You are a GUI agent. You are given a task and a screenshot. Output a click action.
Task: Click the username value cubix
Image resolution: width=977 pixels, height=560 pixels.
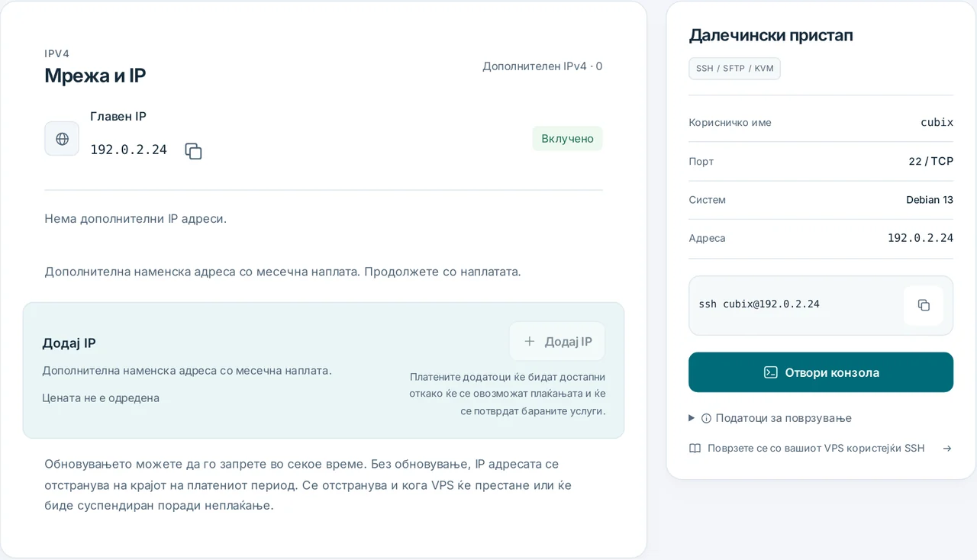click(x=937, y=122)
